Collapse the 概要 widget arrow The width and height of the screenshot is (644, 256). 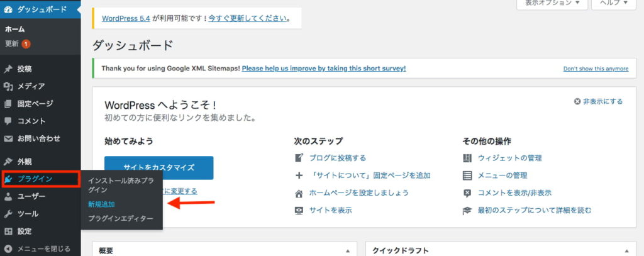(348, 251)
